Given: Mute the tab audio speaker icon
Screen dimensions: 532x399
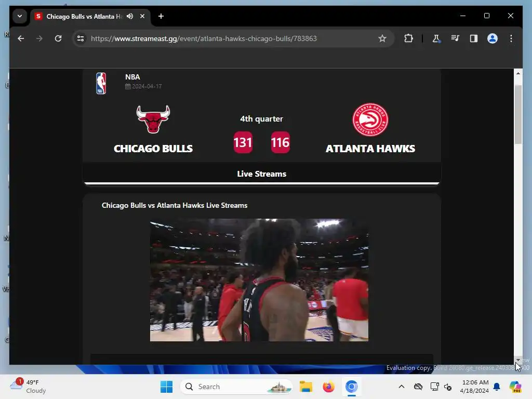Looking at the screenshot, I should click(x=129, y=16).
